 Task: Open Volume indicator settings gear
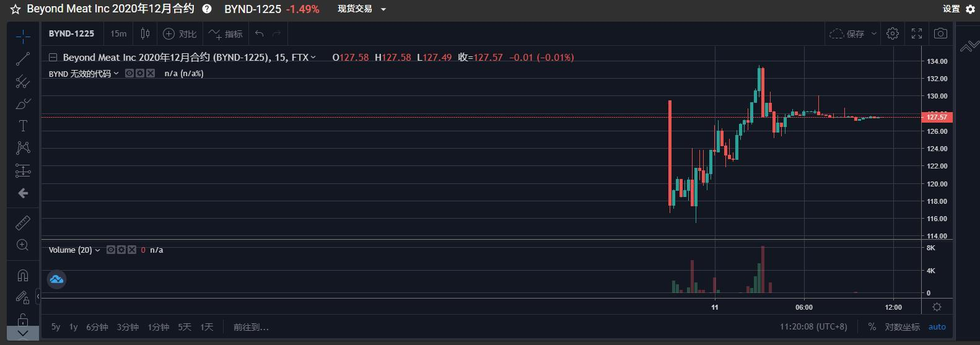click(x=121, y=250)
